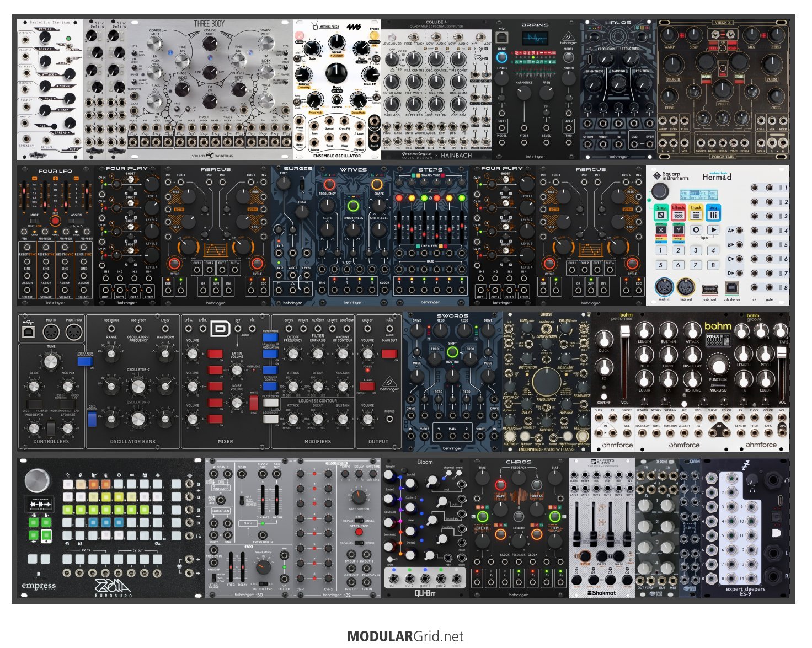Push Hermod number button 6
This screenshot has width=812, height=648.
click(x=679, y=265)
